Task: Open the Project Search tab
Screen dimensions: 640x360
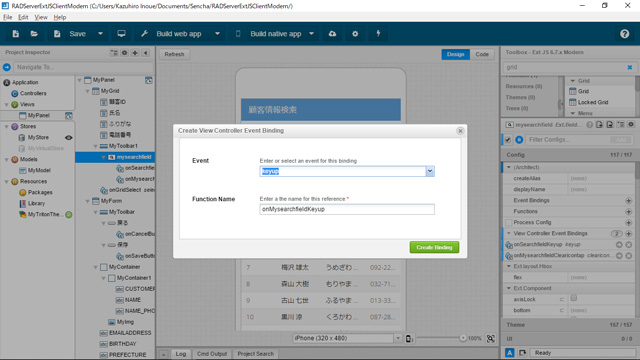Action: pos(256,354)
